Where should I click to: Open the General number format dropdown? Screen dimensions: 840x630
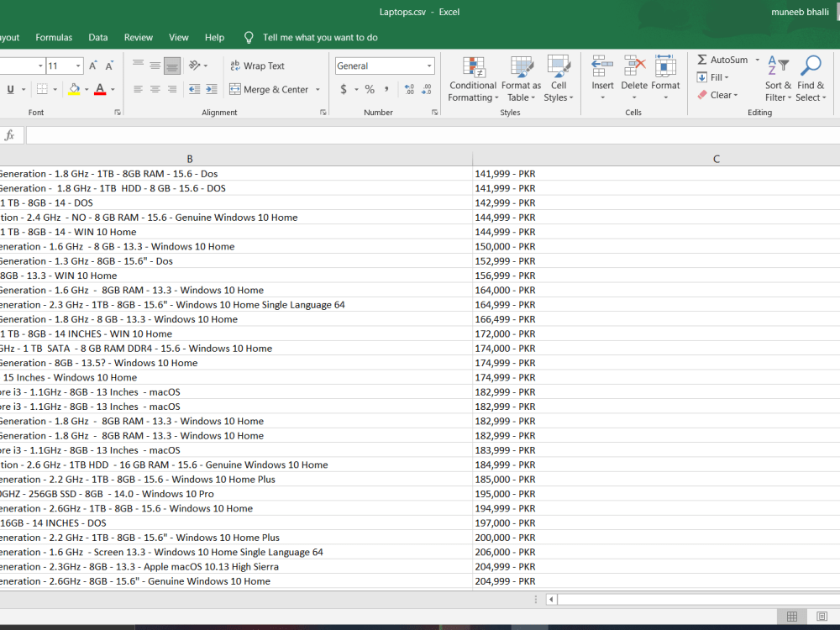pyautogui.click(x=429, y=66)
